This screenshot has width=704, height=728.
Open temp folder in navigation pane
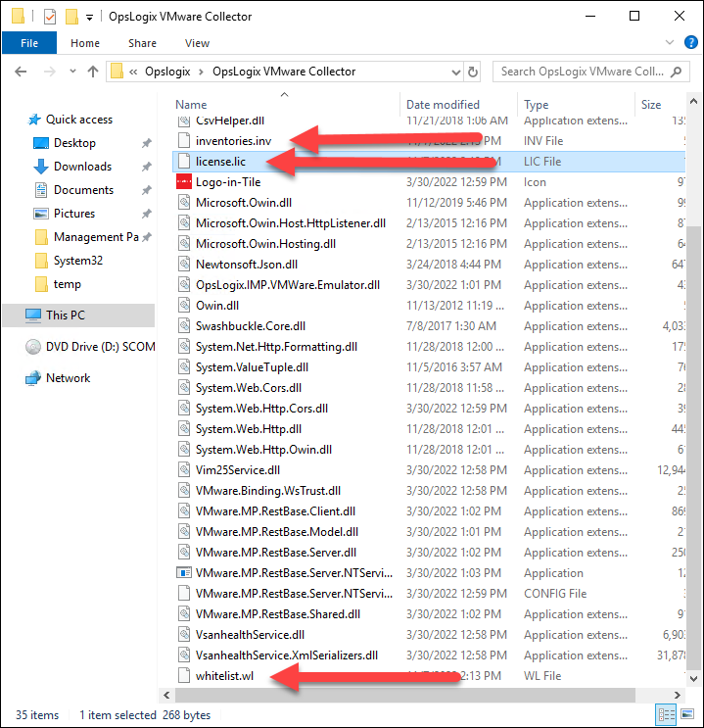coord(67,284)
